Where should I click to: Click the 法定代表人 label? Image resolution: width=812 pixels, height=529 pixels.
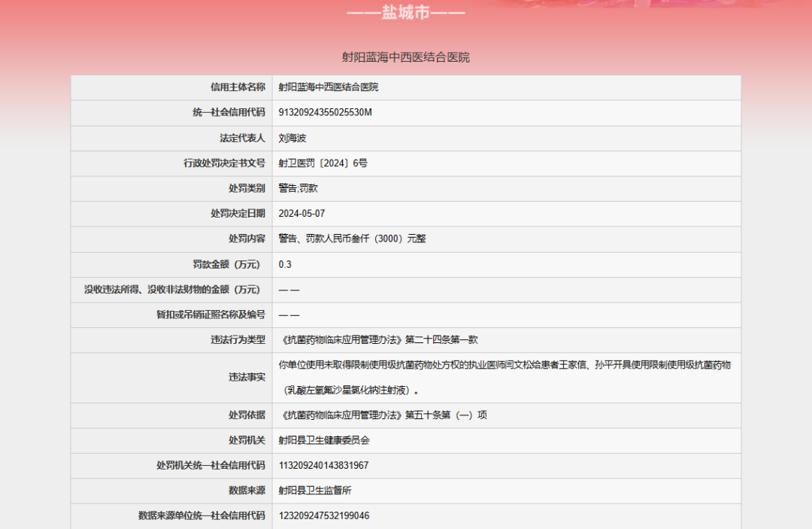click(x=242, y=138)
